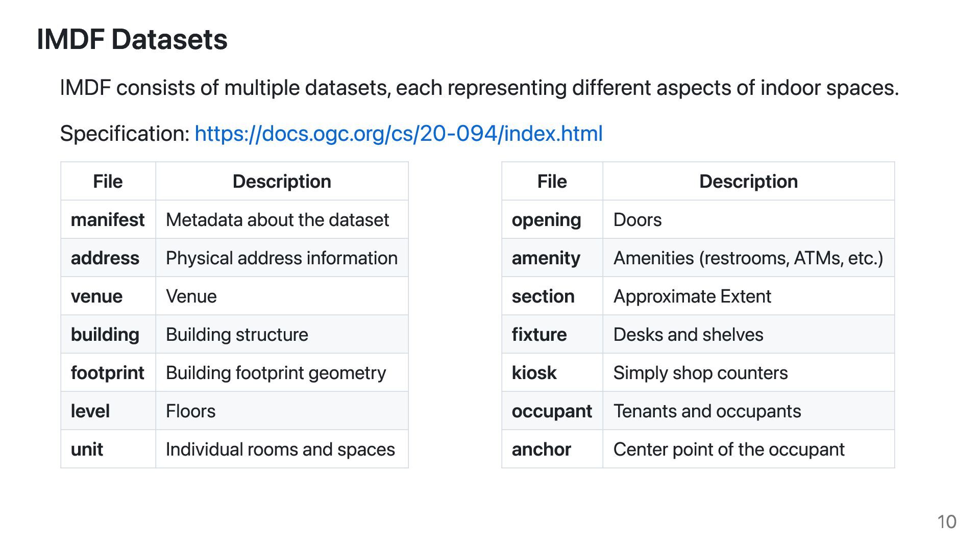Select the footprint file cell
This screenshot has height=551, width=980.
coord(108,373)
